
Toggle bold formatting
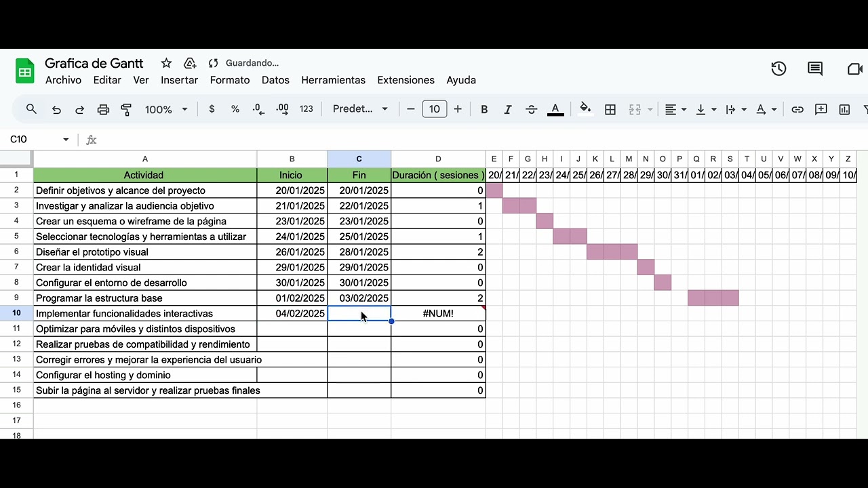click(x=484, y=109)
